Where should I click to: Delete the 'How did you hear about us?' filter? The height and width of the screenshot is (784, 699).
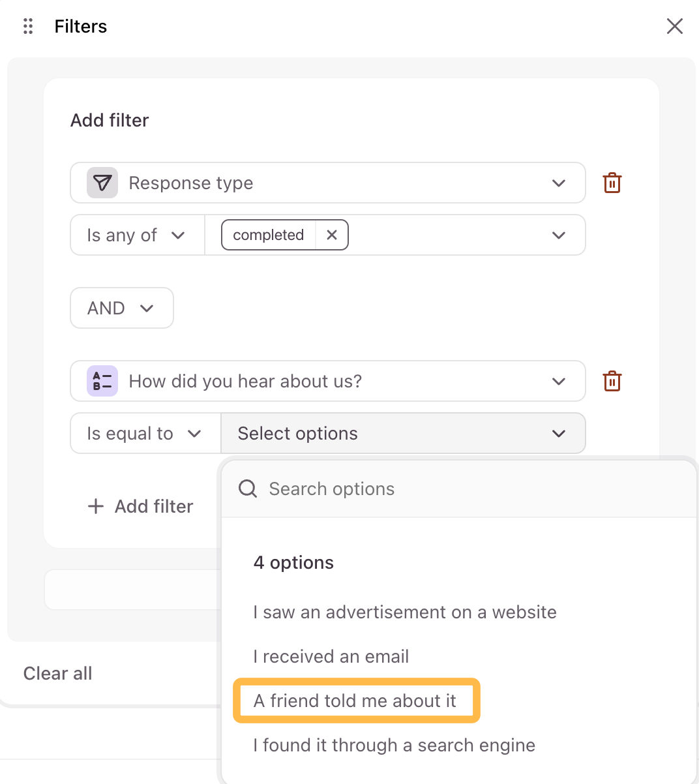tap(612, 381)
